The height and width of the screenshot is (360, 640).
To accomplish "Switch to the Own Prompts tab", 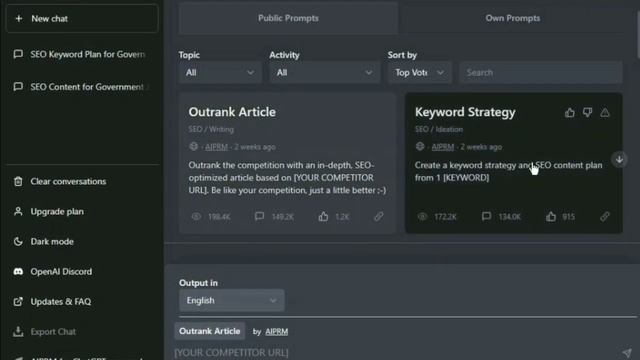I will (513, 18).
